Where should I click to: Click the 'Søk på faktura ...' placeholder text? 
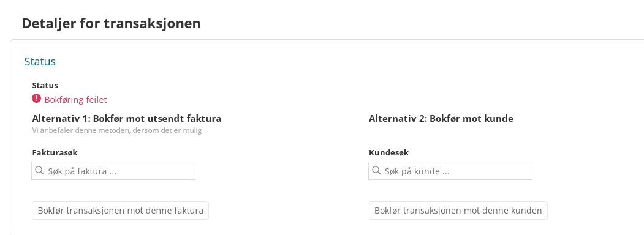tap(82, 171)
